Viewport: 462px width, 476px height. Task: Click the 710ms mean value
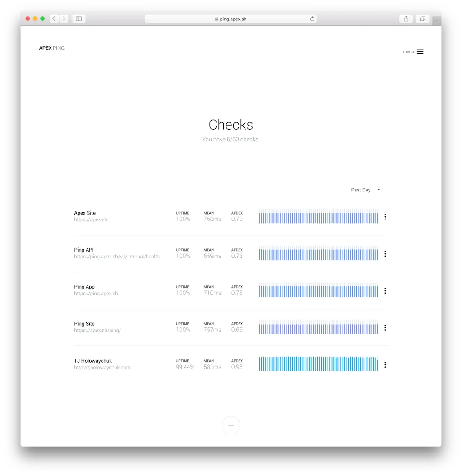coord(213,293)
